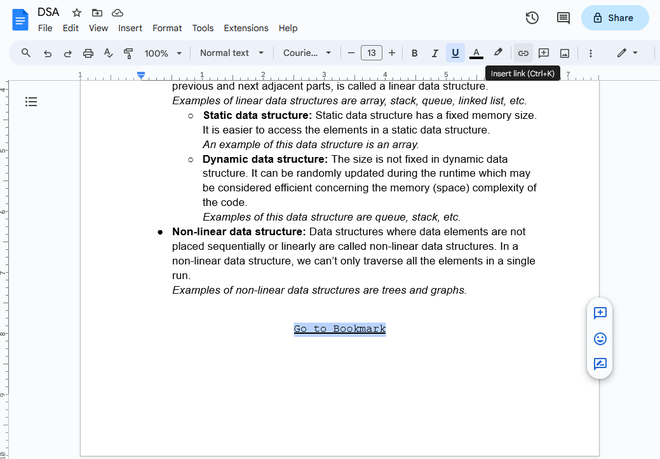Open the Insert menu
The image size is (660, 459).
point(130,28)
